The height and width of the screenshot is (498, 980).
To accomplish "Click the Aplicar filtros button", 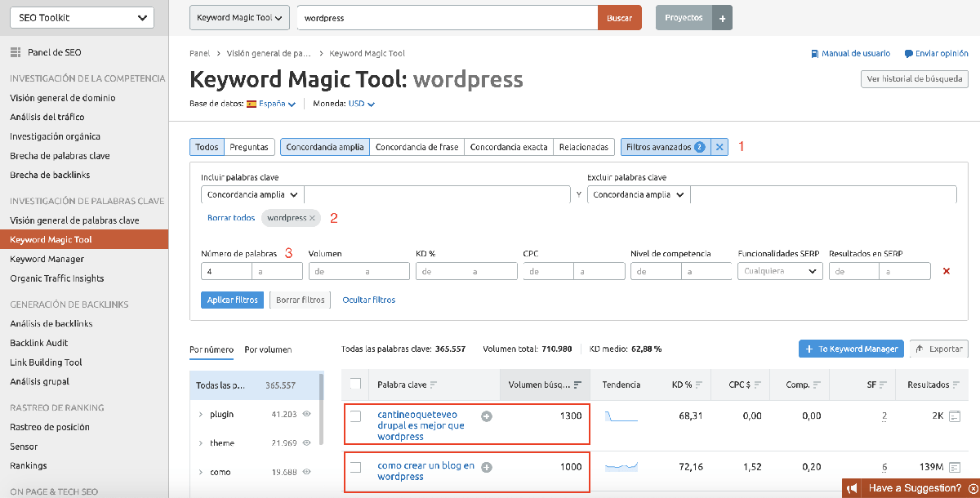I will click(233, 299).
